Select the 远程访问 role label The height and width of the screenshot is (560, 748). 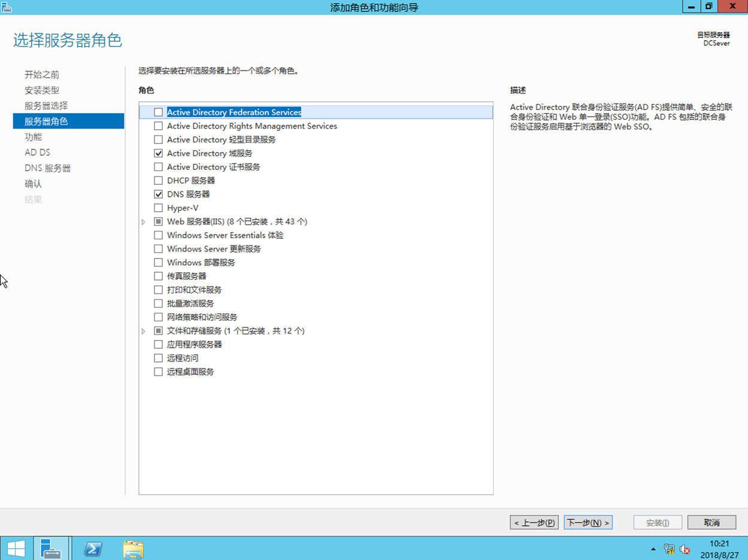[x=183, y=358]
